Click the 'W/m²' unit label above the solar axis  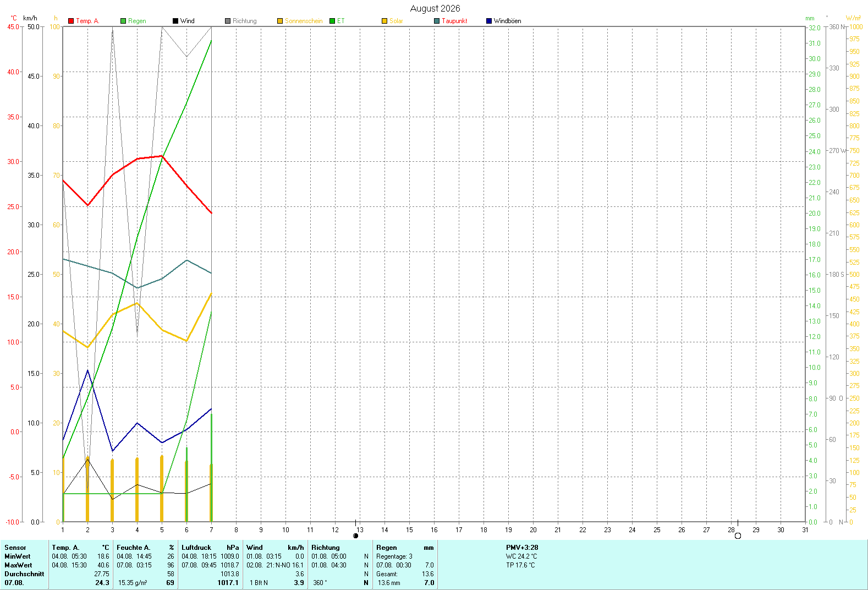pyautogui.click(x=854, y=18)
